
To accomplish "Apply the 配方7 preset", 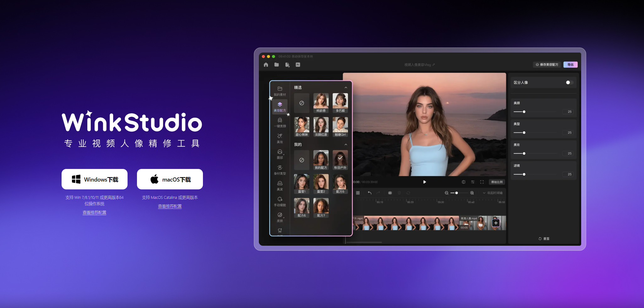I will (321, 208).
